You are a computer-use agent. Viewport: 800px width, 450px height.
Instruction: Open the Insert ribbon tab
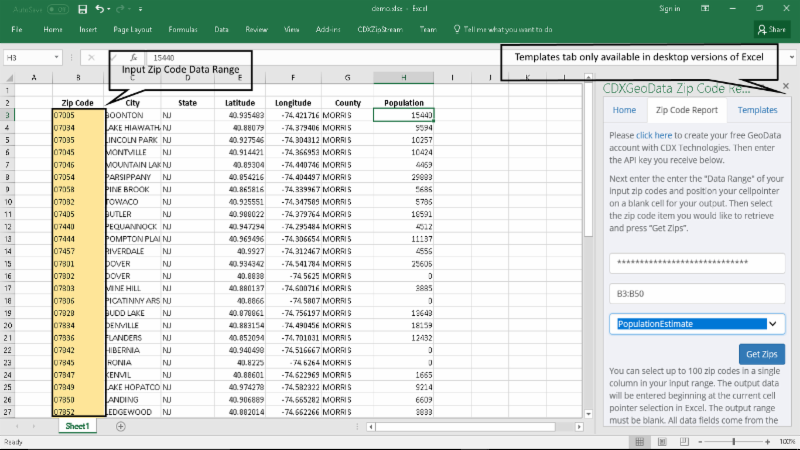[x=88, y=30]
